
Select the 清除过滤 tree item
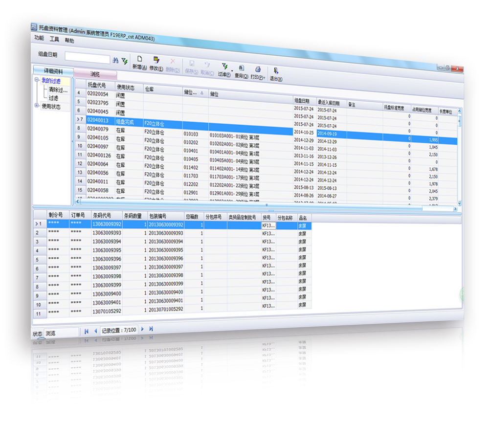pos(58,90)
